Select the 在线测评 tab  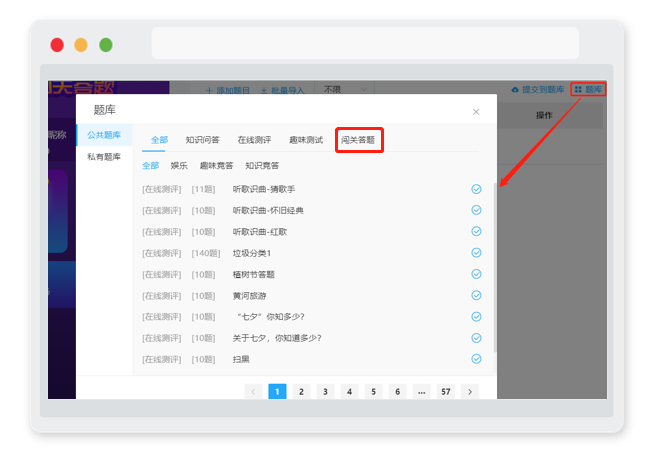254,140
